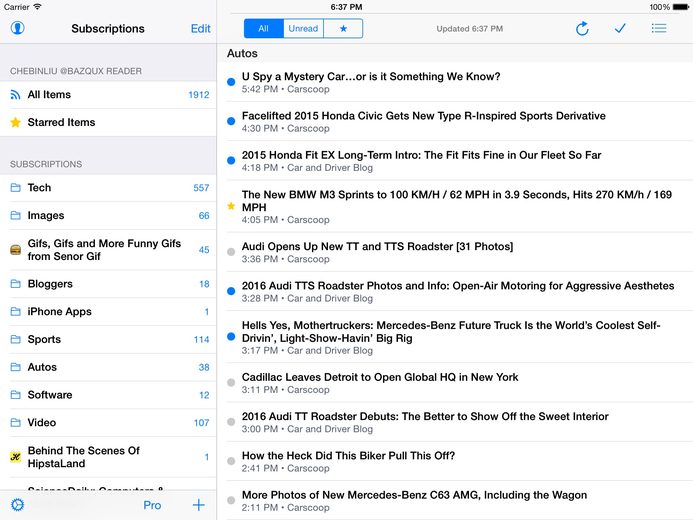Toggle unread dot on Hells Yes, Mothertruckers article
Viewport: 693px width, 520px height.
[231, 337]
